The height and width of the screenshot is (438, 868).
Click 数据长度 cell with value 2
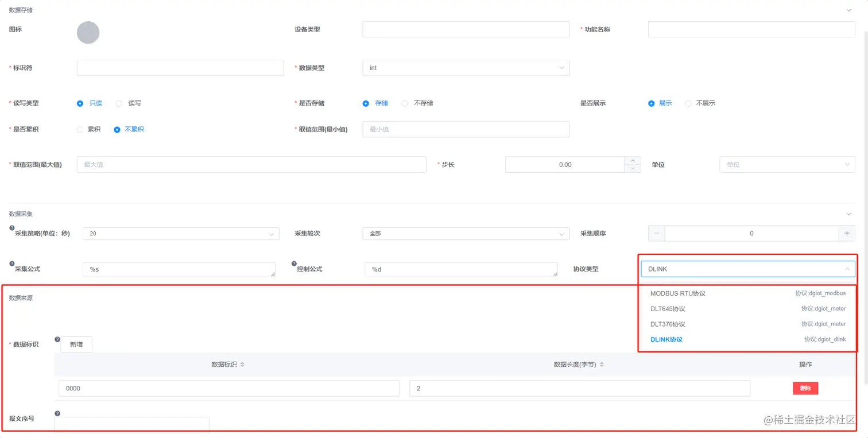(x=580, y=388)
